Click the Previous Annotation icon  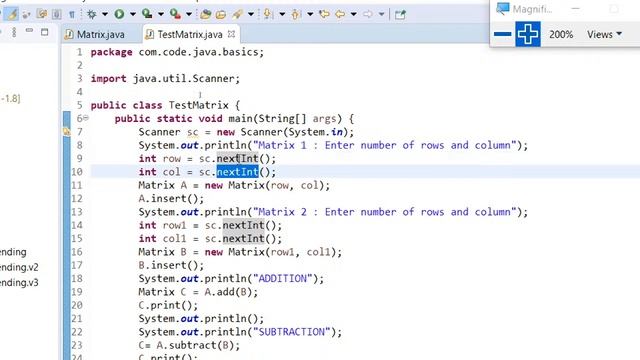click(296, 14)
